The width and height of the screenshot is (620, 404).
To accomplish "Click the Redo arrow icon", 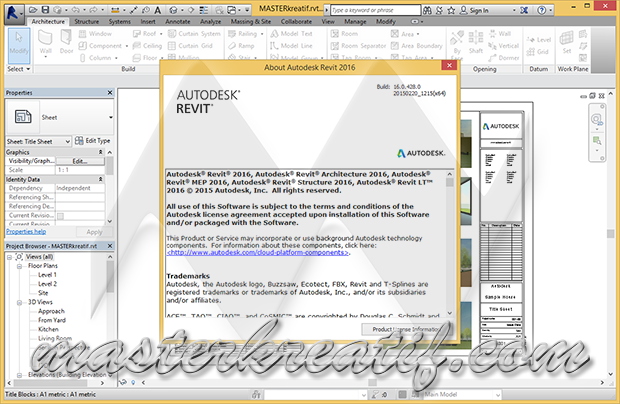I will click(x=94, y=10).
